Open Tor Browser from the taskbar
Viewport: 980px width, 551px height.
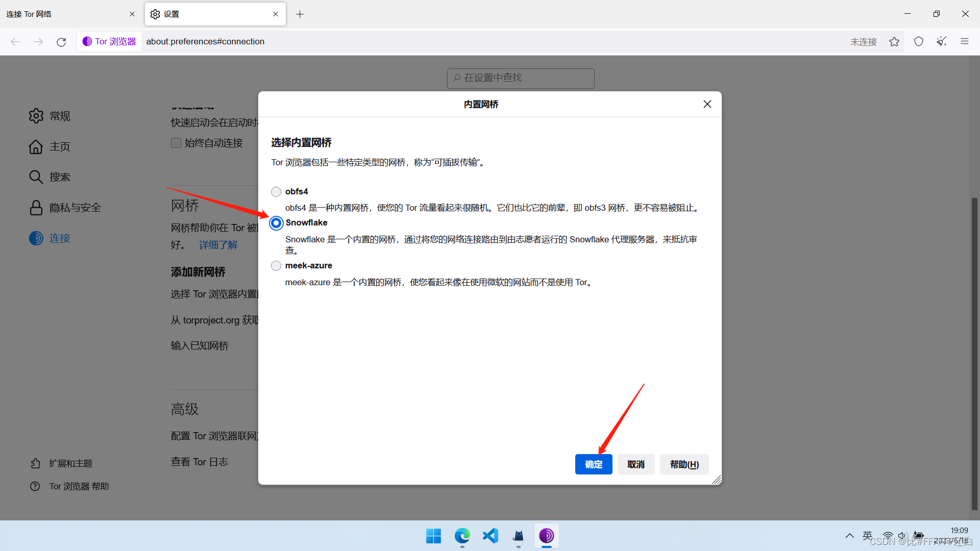coord(546,536)
